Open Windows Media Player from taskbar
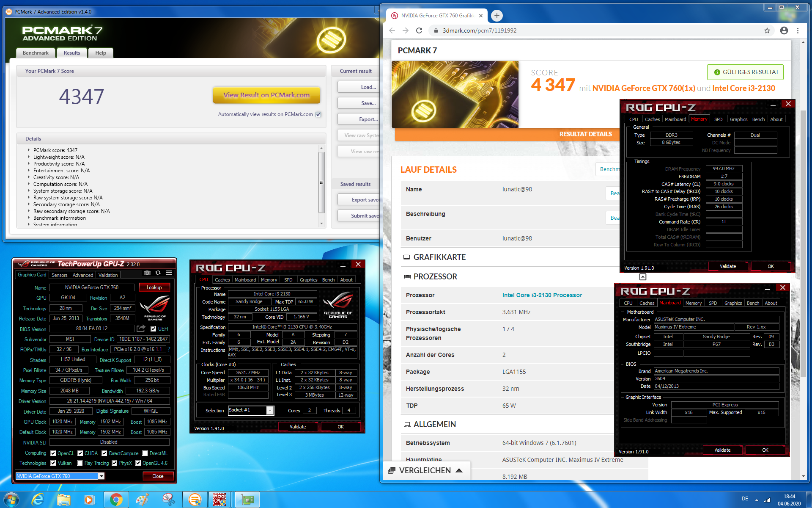Viewport: 812px width, 508px height. click(89, 500)
